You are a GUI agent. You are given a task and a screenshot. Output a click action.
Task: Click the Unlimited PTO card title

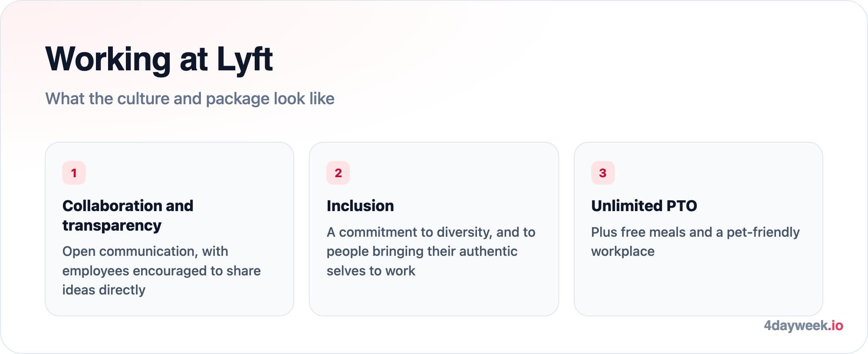click(644, 206)
